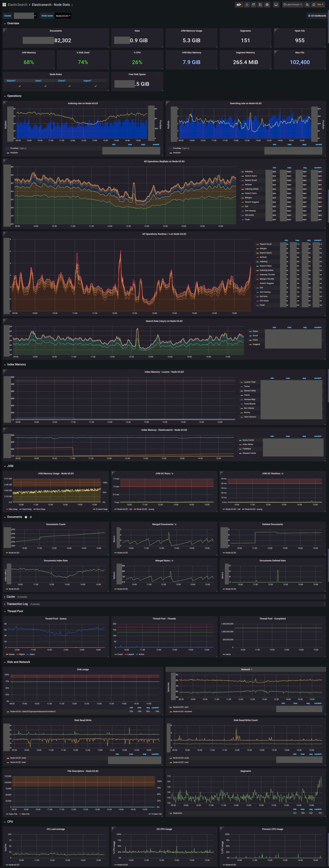Screen dimensions: 329x868
Task: Toggle Reject series in Thread Pool Queue legend
Action: coord(22,654)
